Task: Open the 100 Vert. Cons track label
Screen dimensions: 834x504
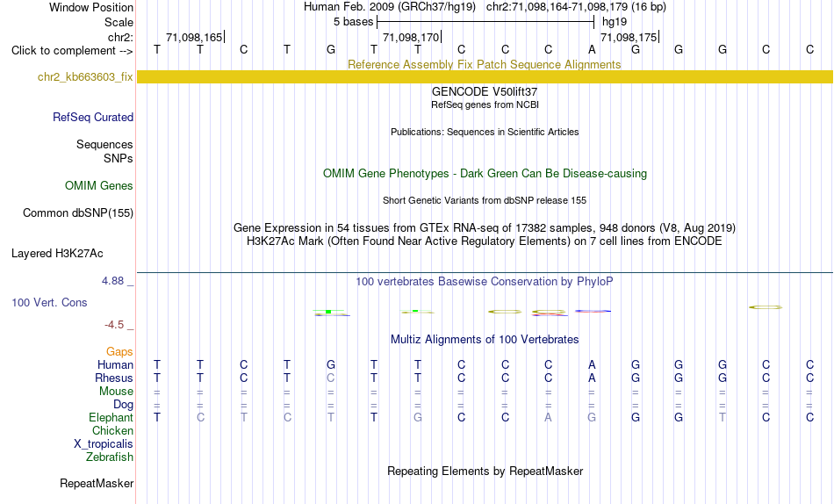Action: (49, 302)
